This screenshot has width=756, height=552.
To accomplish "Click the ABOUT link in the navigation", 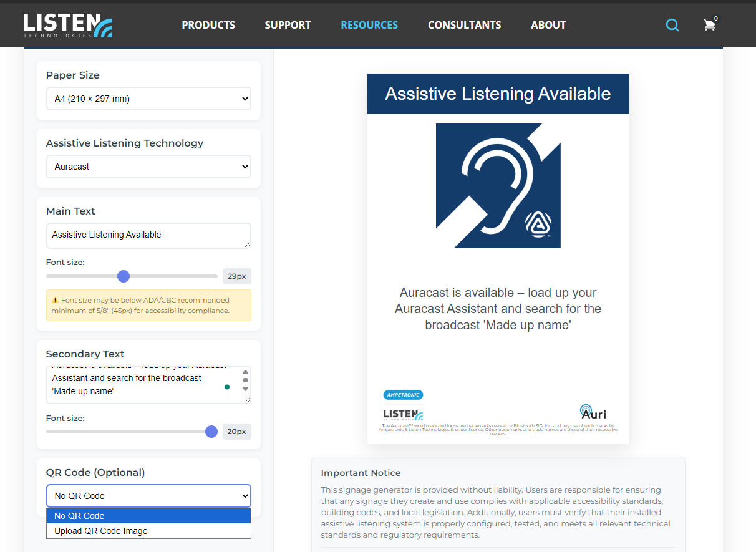I will [x=548, y=25].
